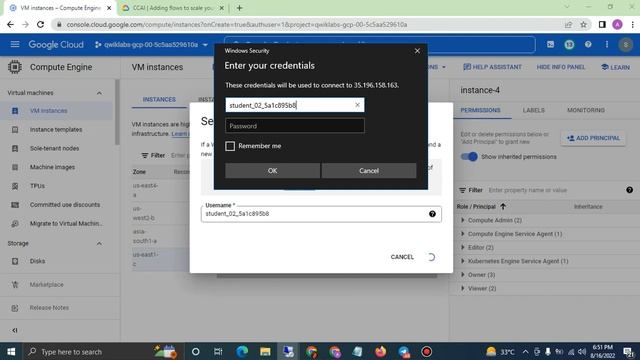Image resolution: width=640 pixels, height=360 pixels.
Task: Expand Compute Admin (2) role
Action: [x=463, y=220]
